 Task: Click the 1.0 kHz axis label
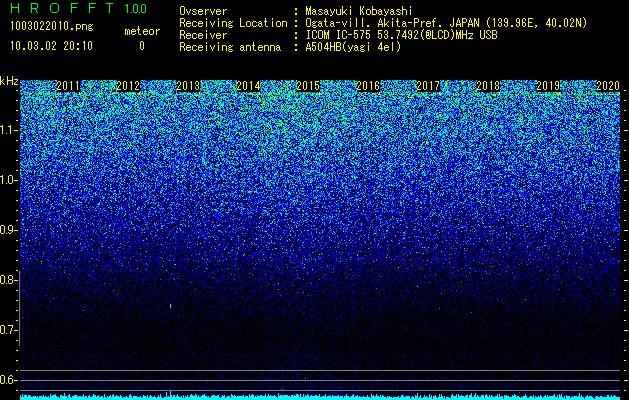coord(8,180)
